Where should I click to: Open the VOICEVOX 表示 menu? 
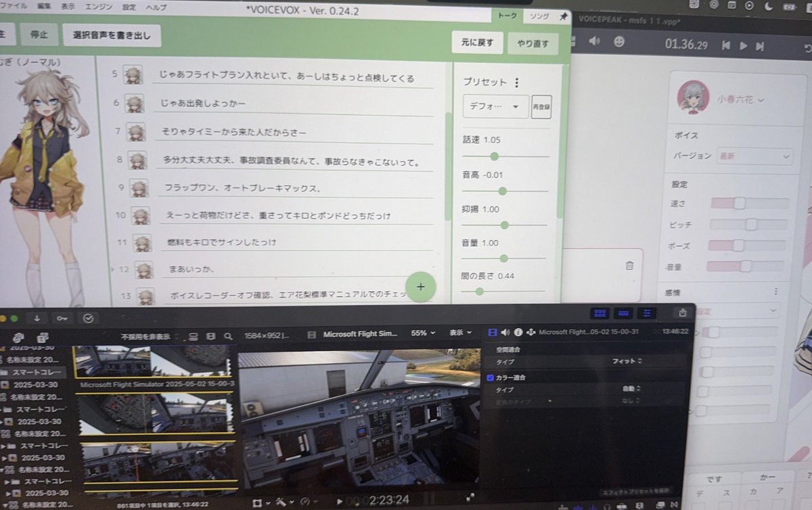pyautogui.click(x=68, y=6)
